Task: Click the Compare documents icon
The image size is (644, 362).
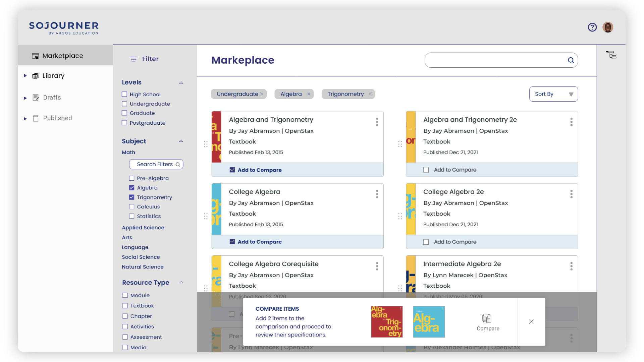Action: (487, 318)
